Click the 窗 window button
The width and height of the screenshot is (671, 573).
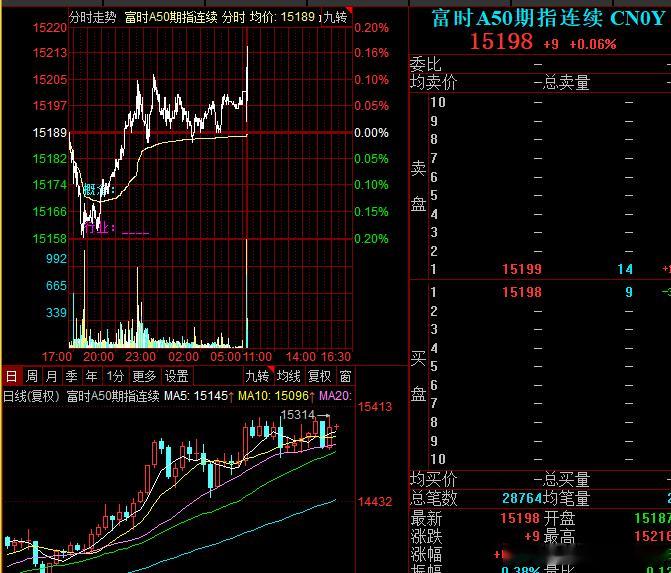[x=345, y=376]
